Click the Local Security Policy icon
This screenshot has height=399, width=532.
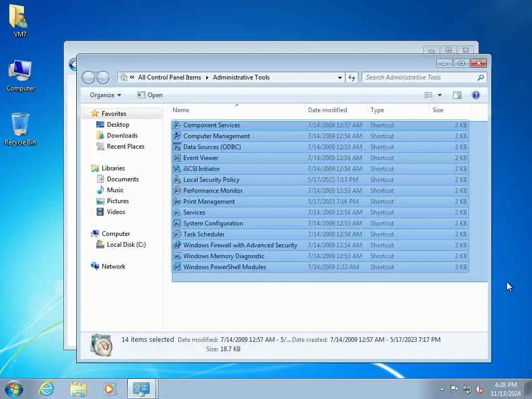point(177,179)
